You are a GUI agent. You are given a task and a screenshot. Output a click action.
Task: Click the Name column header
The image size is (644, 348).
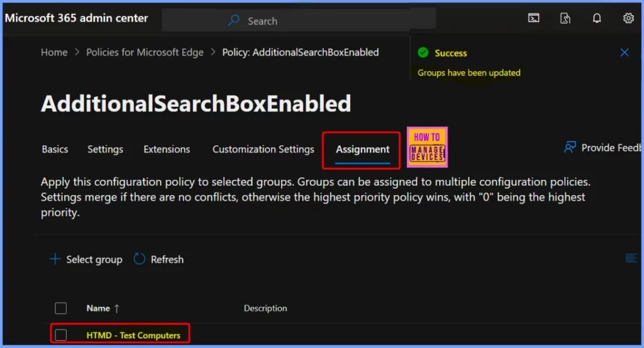pos(98,308)
